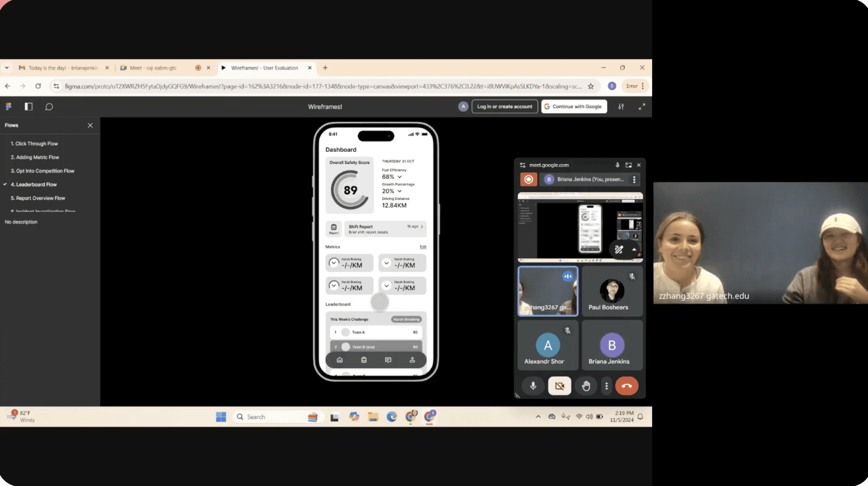Show hidden icons in system tray
Viewport: 868px width, 486px height.
[x=538, y=417]
